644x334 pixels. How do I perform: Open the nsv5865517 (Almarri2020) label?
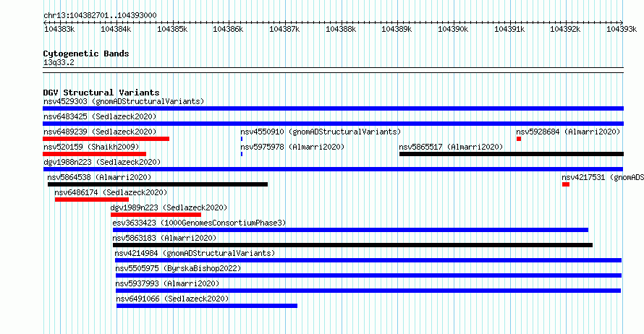451,147
